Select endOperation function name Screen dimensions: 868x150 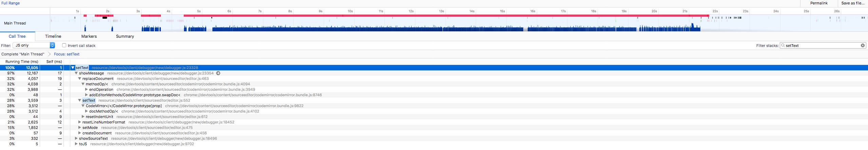(101, 89)
